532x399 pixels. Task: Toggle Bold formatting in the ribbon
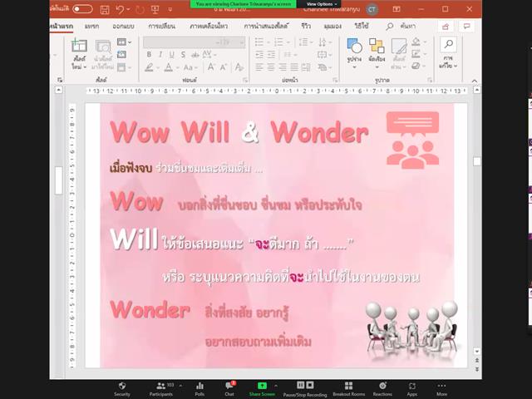coord(149,54)
